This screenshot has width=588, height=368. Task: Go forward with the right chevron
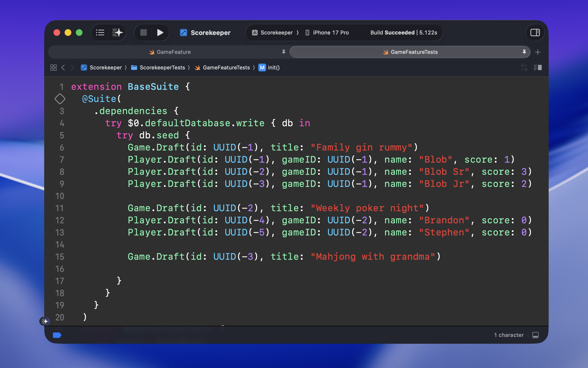pos(72,67)
